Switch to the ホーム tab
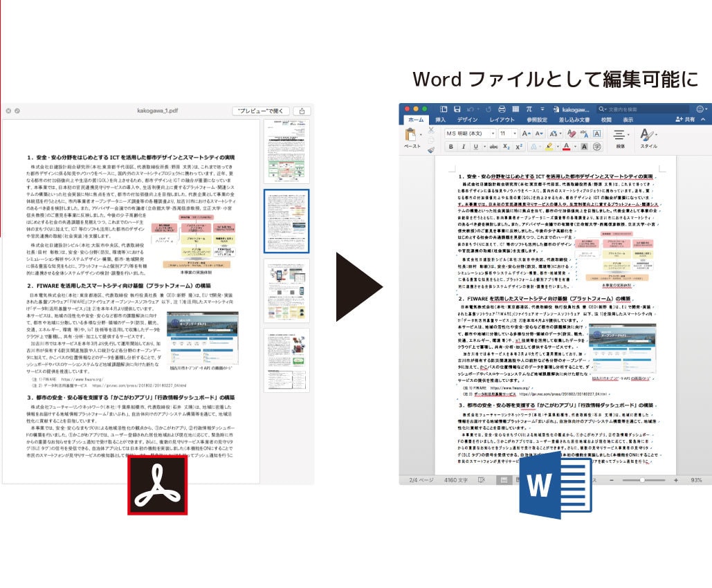The height and width of the screenshot is (588, 712). (416, 120)
